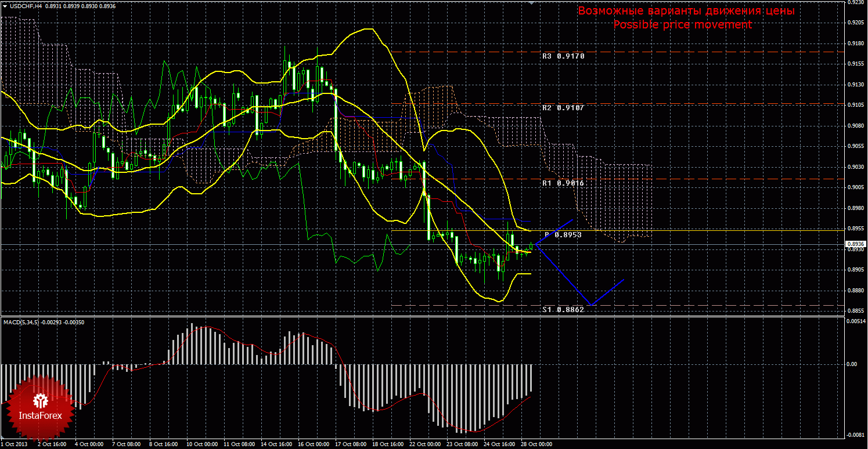The width and height of the screenshot is (868, 449).
Task: Click the 'Possible price movement' caption
Action: point(683,25)
